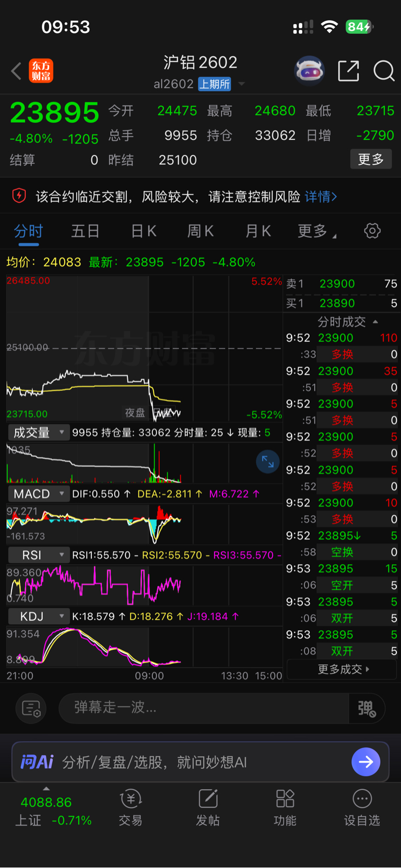
Task: Tap the 夜盘 session label on chart
Action: click(x=135, y=413)
